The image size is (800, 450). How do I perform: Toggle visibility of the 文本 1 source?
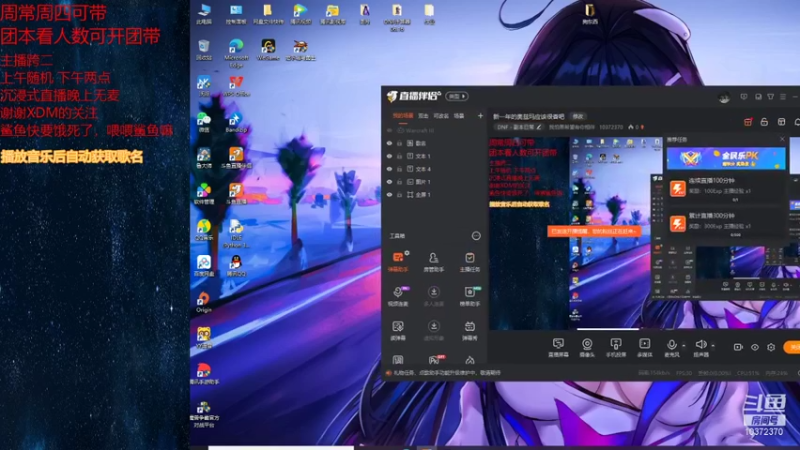(x=389, y=156)
